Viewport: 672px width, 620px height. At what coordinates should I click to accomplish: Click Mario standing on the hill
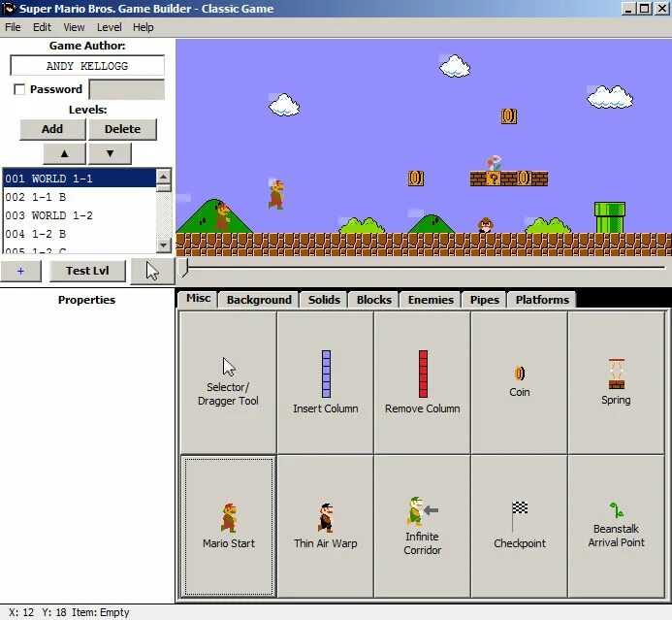point(222,217)
